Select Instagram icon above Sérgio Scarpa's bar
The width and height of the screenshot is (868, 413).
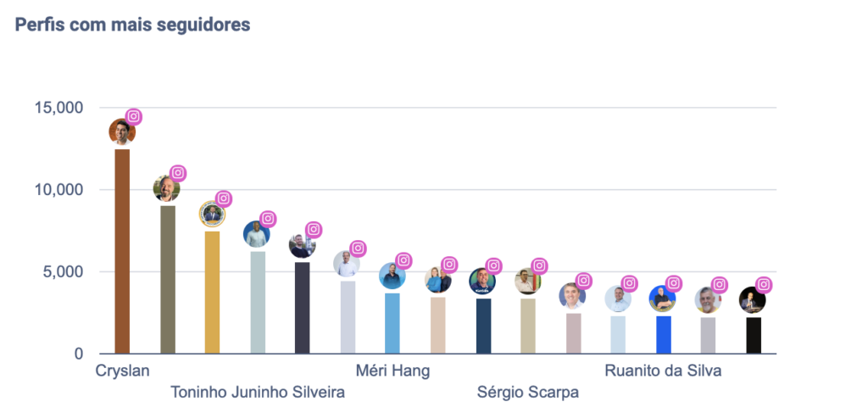coord(539,266)
